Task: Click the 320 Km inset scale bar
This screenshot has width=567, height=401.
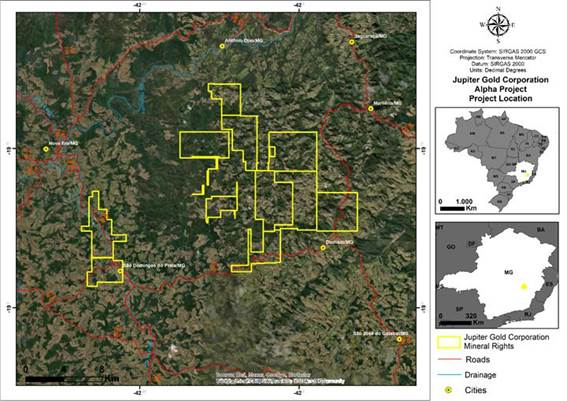Action: click(456, 322)
